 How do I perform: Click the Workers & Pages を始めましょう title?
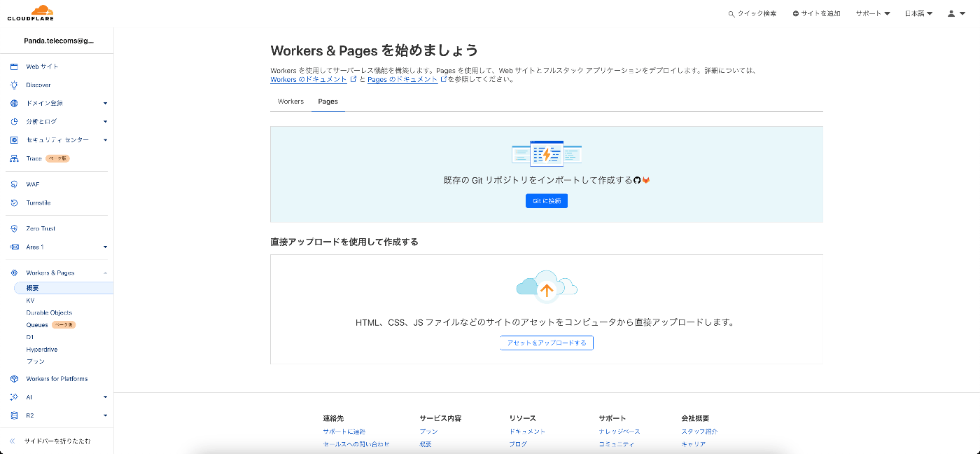coord(374,50)
